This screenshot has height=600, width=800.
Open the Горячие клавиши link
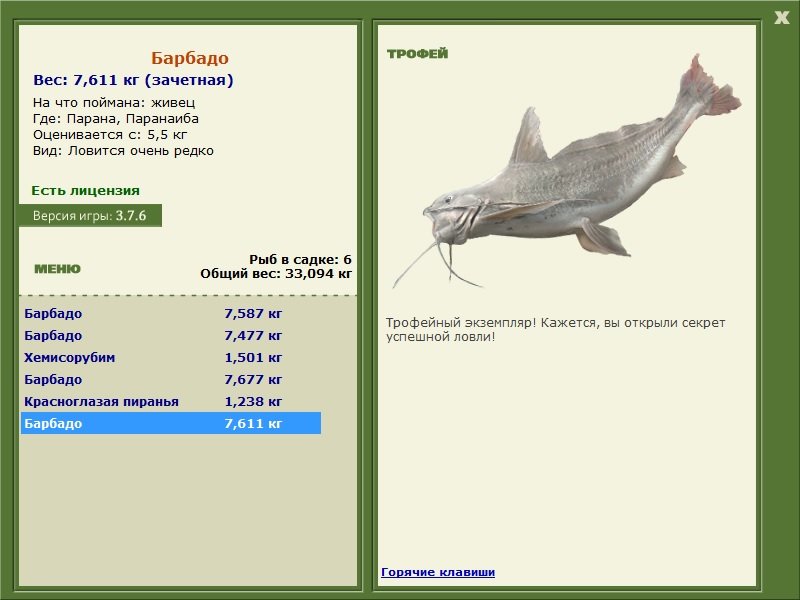438,572
